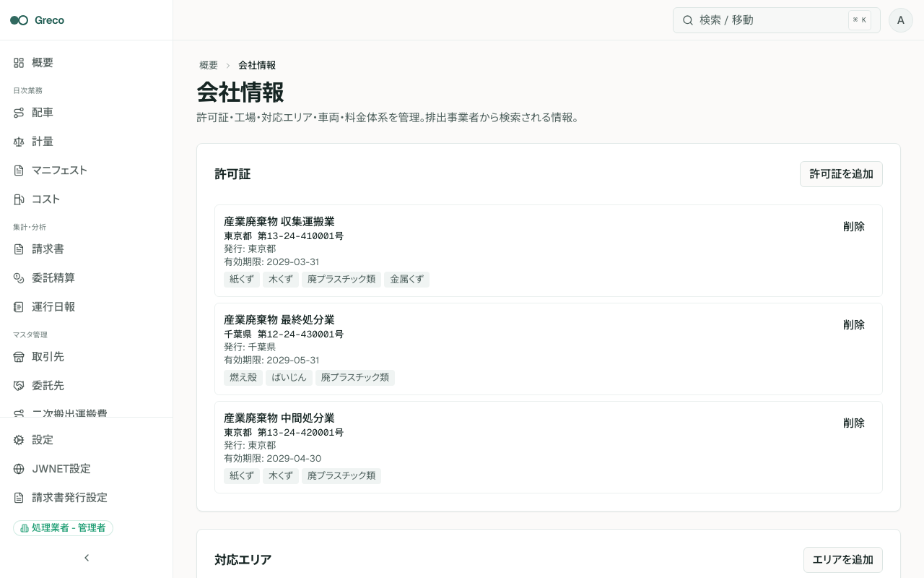Delete the 中間処分業 permit
The width and height of the screenshot is (924, 578).
point(854,423)
